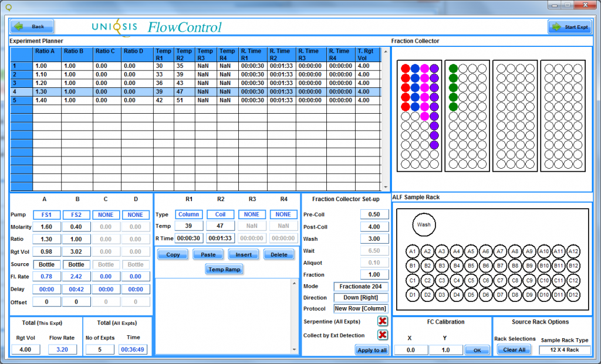
Task: Click the Back arrow button
Action: 32,26
